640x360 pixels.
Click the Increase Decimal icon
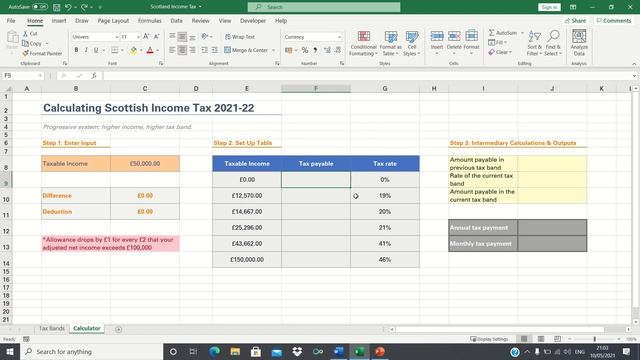(327, 50)
